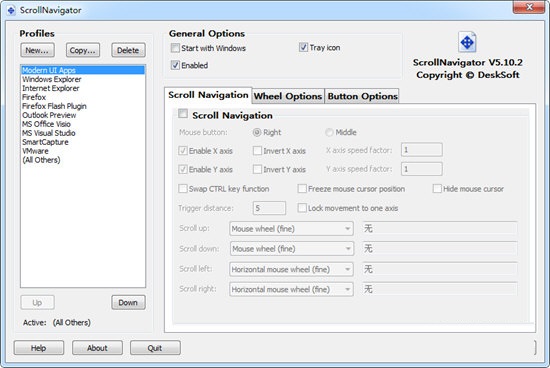Click the Scroll up hotkey field

440,228
